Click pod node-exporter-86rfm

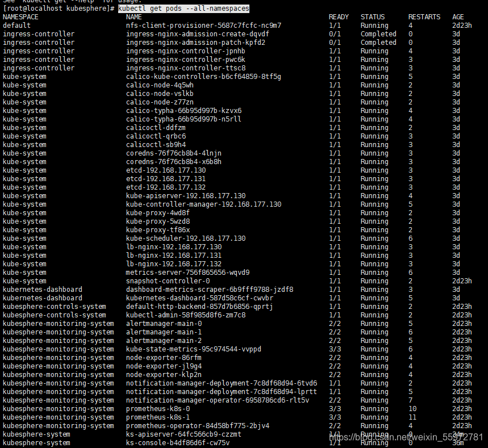click(x=164, y=358)
